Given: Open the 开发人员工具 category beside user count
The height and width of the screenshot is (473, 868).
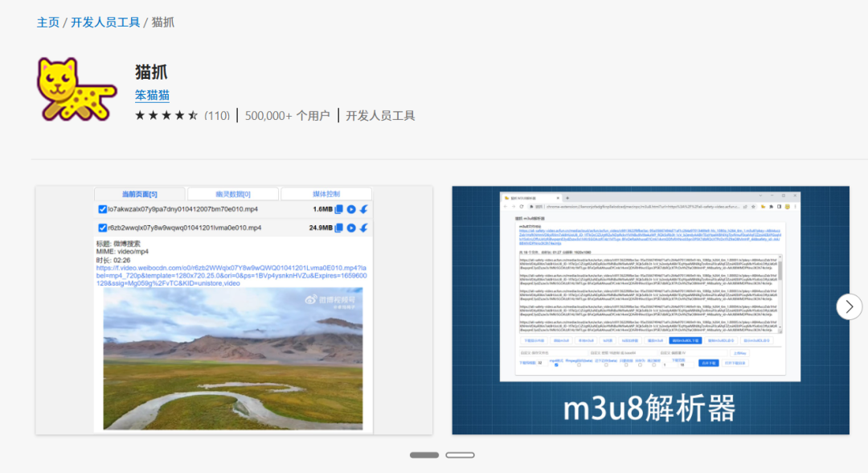Looking at the screenshot, I should click(x=380, y=116).
